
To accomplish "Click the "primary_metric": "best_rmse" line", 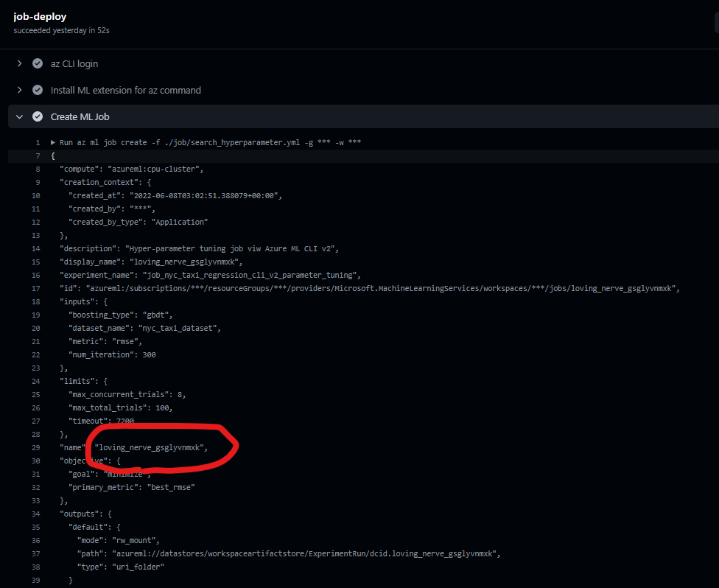I will pos(132,488).
